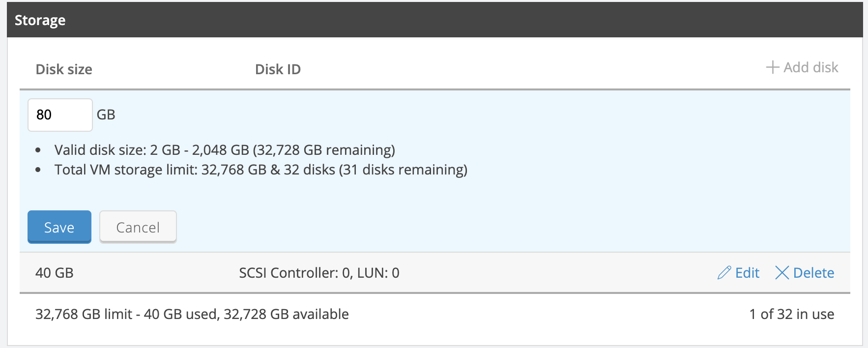Screen dimensions: 868x348
Task: Click the Add disk link text
Action: tap(811, 67)
